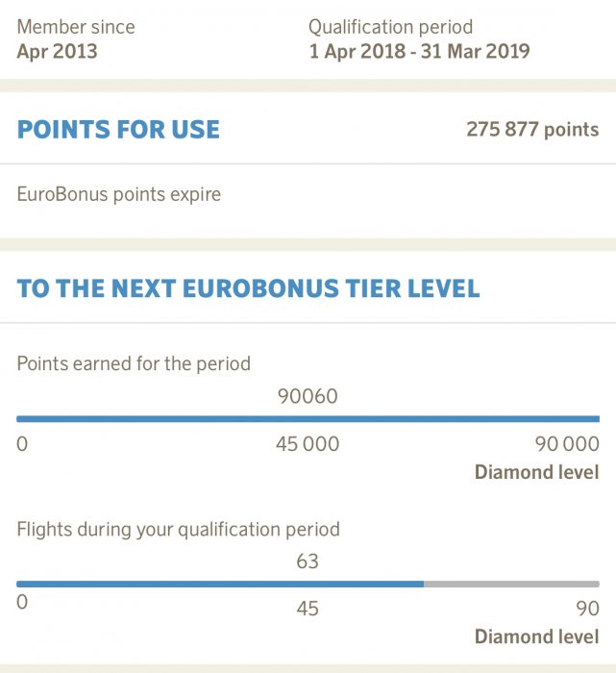This screenshot has width=616, height=673.
Task: Click the filled blue part of flights bar
Action: 220,584
